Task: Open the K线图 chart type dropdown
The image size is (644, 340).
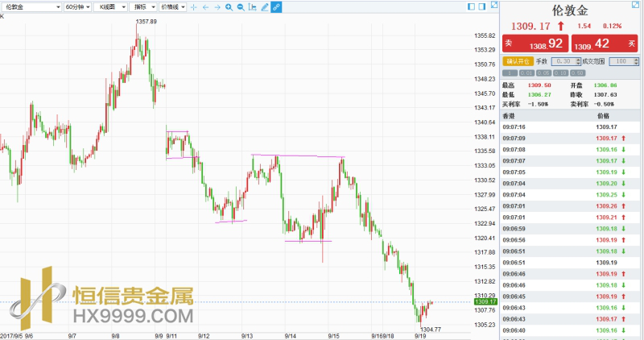Action: 110,7
